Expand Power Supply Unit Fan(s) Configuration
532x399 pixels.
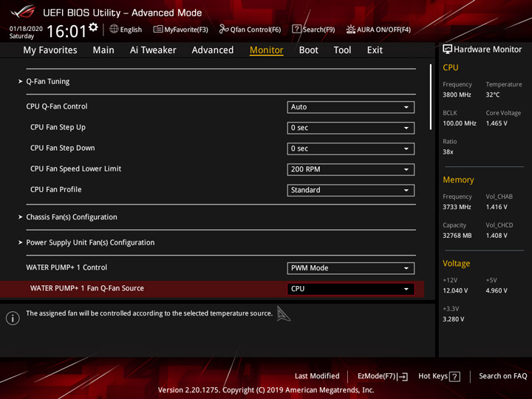[x=90, y=242]
